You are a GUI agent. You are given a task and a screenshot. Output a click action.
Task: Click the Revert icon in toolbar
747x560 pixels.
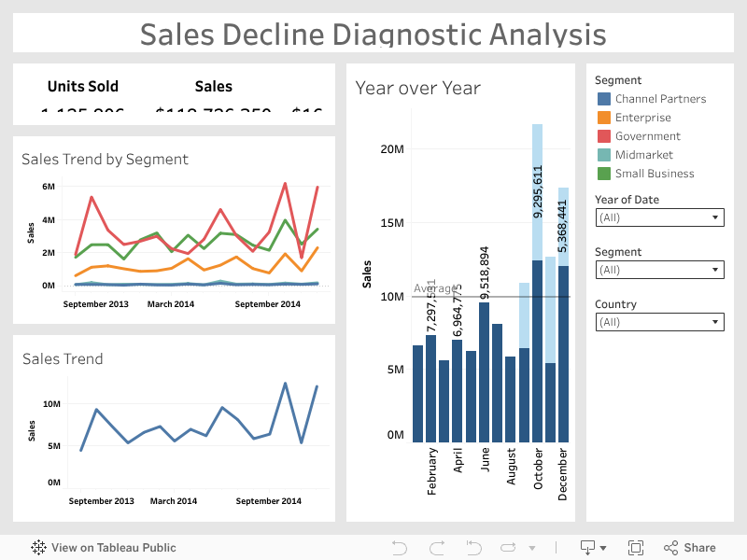[x=473, y=548]
